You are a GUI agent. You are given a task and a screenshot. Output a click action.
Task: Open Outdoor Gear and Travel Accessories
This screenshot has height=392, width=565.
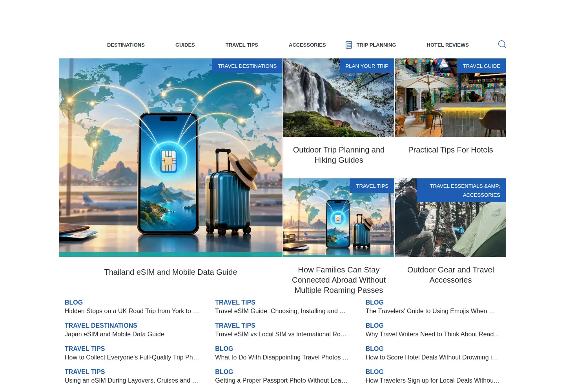coord(450,275)
